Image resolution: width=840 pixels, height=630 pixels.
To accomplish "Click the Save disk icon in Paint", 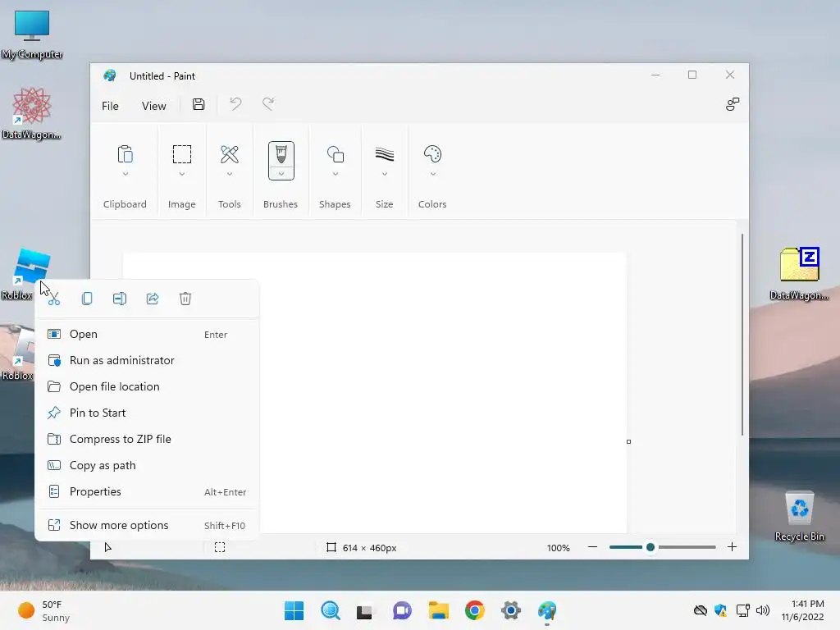I will click(x=199, y=104).
